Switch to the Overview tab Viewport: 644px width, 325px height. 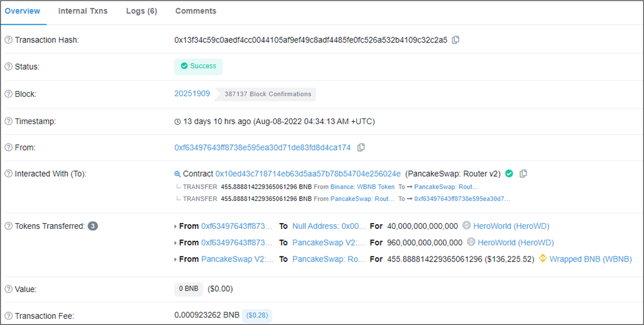(x=23, y=11)
